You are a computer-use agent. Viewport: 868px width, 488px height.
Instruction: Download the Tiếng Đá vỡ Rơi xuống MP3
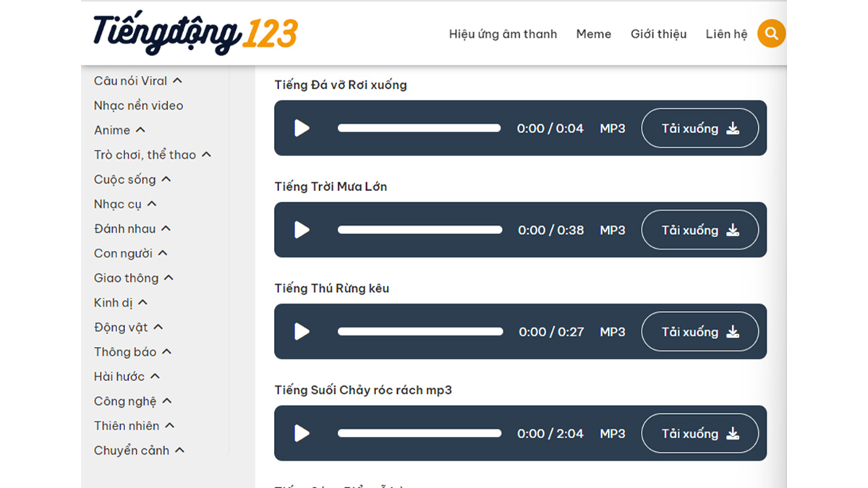700,128
